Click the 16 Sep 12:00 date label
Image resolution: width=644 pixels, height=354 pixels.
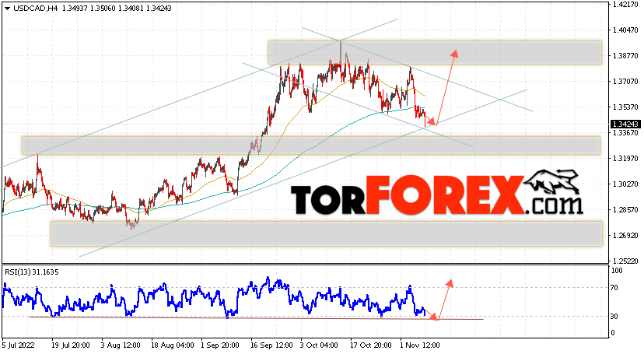pos(272,345)
